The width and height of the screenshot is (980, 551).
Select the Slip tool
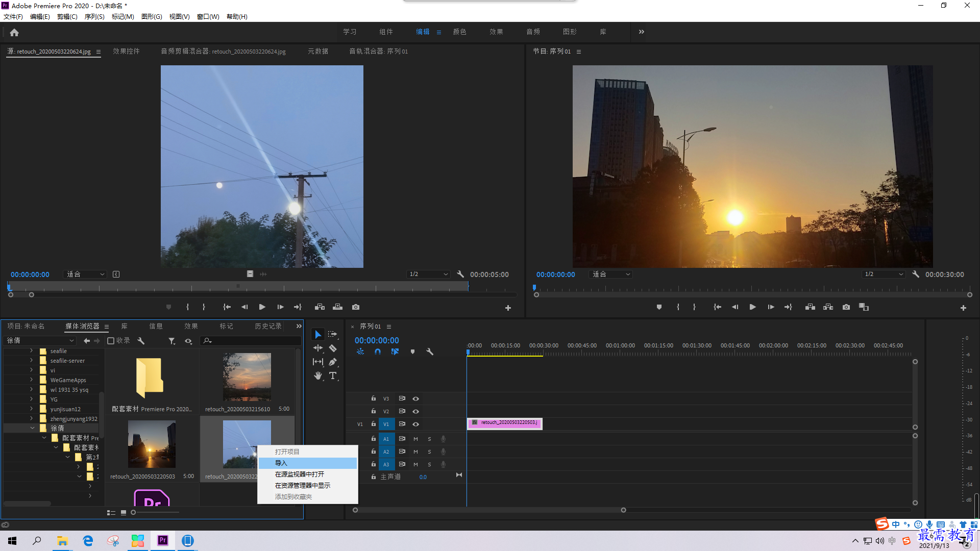318,362
